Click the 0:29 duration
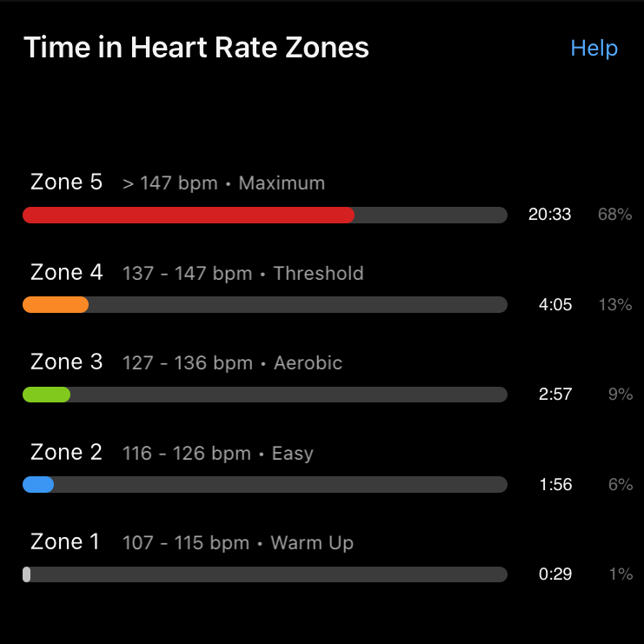 (x=554, y=574)
